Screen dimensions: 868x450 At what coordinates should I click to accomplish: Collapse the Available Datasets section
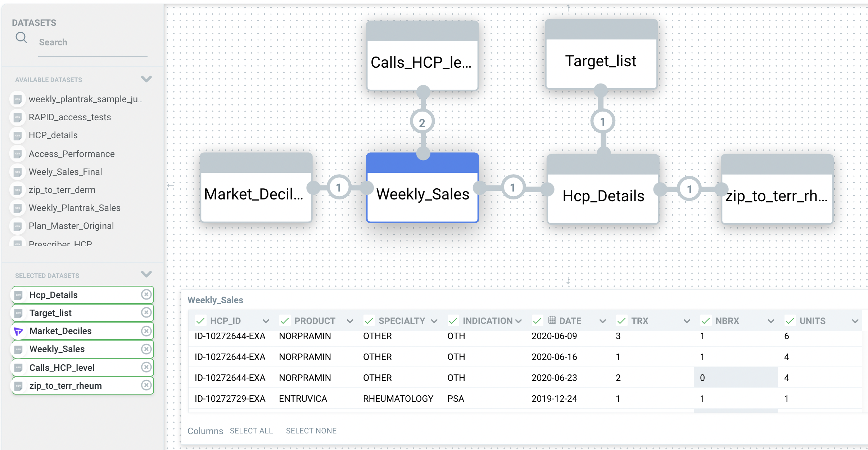coord(146,79)
